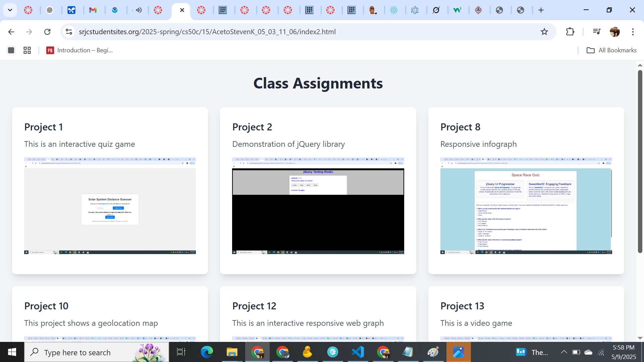Bookmark this page with the star icon
Screen dimensions: 644x362
pos(544,32)
